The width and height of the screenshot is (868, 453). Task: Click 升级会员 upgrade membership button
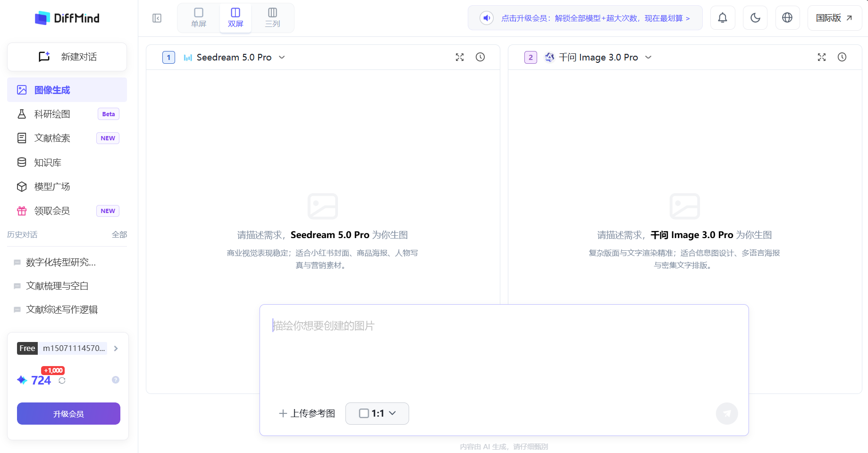pos(68,414)
